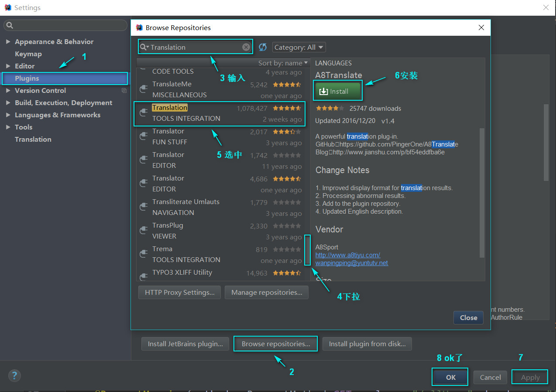
Task: Focus the plugin search field
Action: pos(196,47)
